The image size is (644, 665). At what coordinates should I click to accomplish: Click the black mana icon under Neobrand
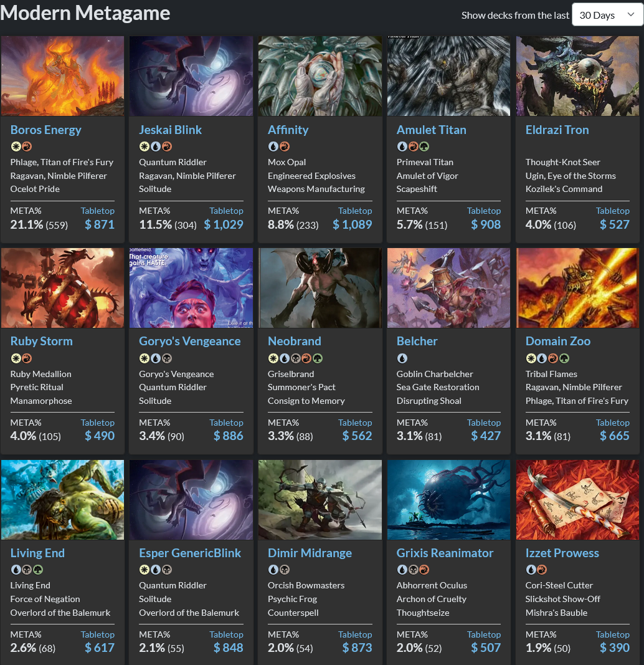295,358
